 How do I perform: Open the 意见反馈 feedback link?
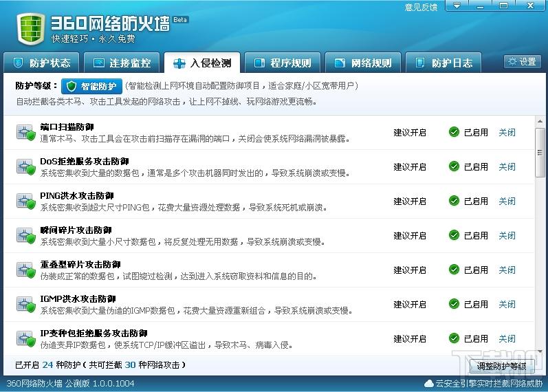click(x=421, y=7)
